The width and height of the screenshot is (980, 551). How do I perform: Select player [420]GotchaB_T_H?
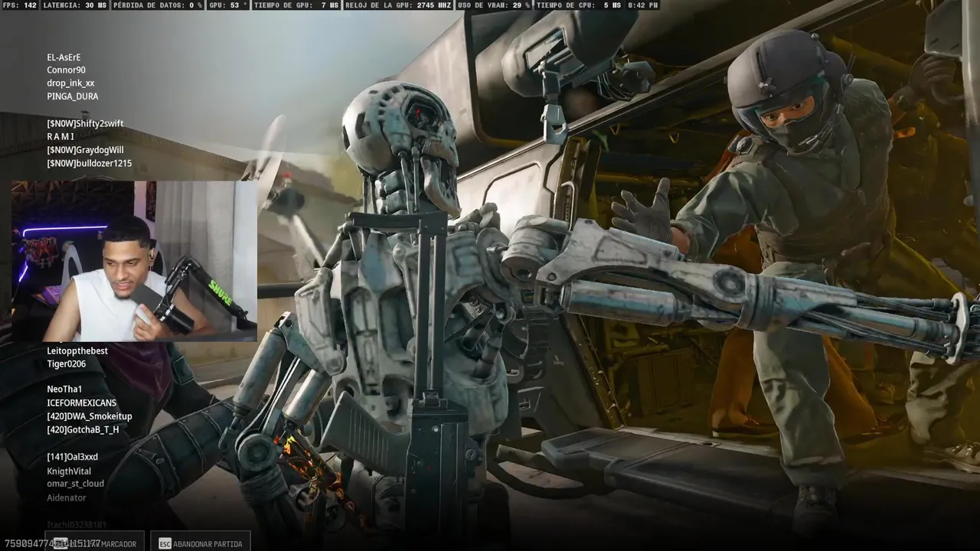83,430
